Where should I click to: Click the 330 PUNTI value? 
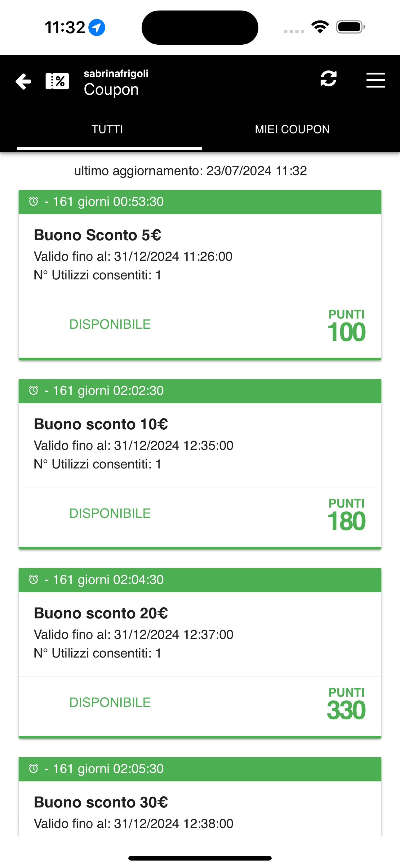click(346, 710)
